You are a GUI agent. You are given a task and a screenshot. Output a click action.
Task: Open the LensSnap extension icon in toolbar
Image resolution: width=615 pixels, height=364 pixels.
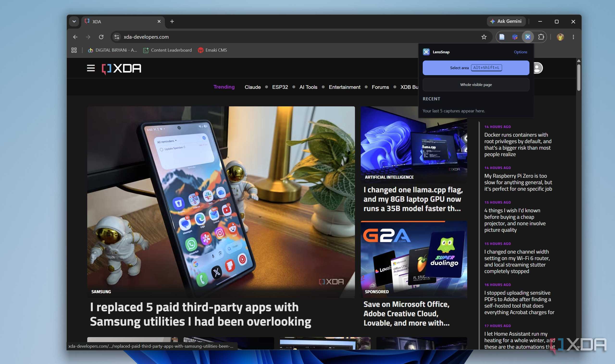pos(528,37)
